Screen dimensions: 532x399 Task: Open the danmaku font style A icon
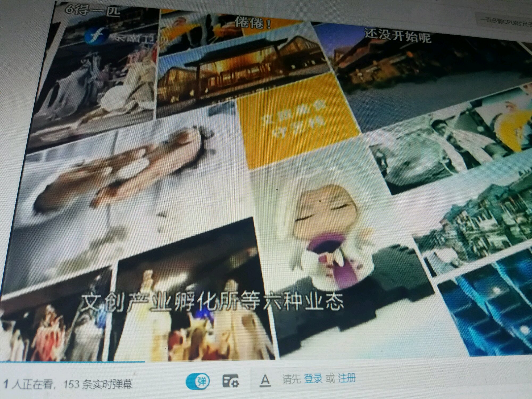(265, 380)
